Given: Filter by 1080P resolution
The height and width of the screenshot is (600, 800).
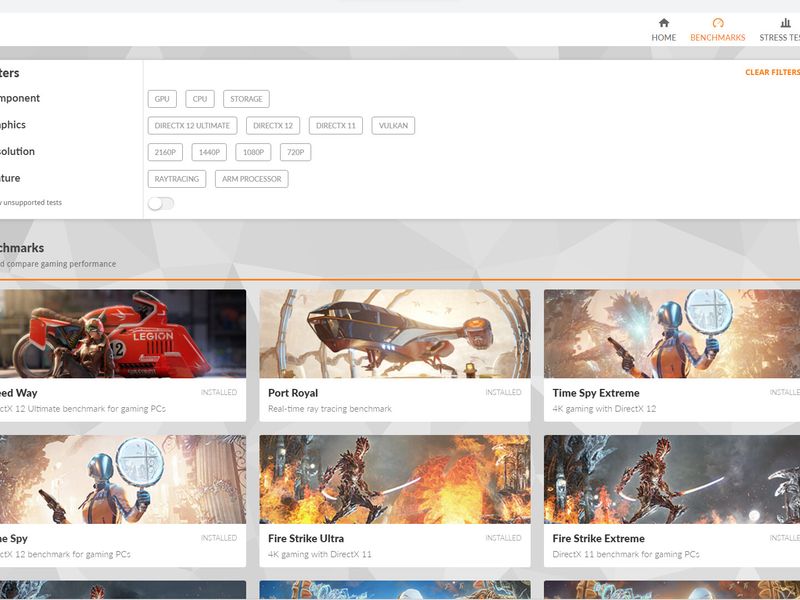Looking at the screenshot, I should click(254, 152).
